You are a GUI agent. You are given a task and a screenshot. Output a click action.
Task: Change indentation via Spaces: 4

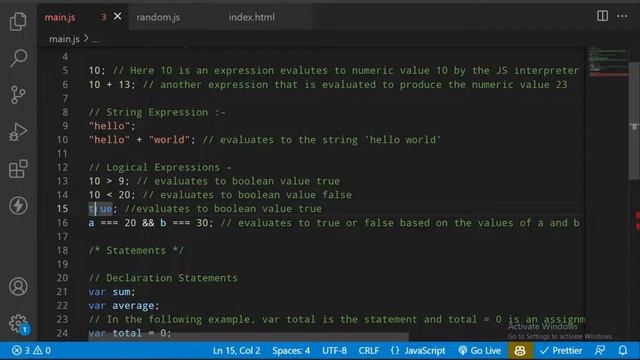pos(291,350)
